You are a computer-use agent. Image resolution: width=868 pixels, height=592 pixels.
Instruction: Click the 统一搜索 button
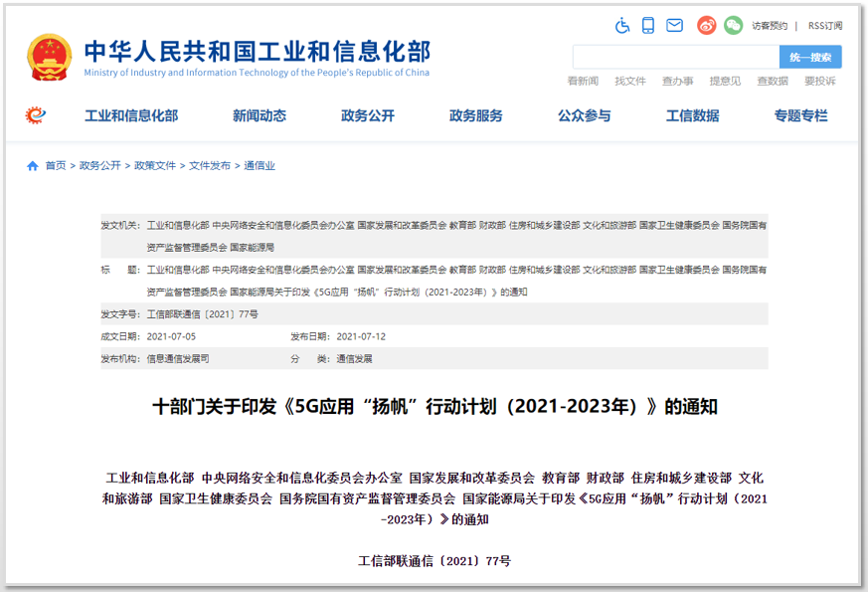coord(810,57)
